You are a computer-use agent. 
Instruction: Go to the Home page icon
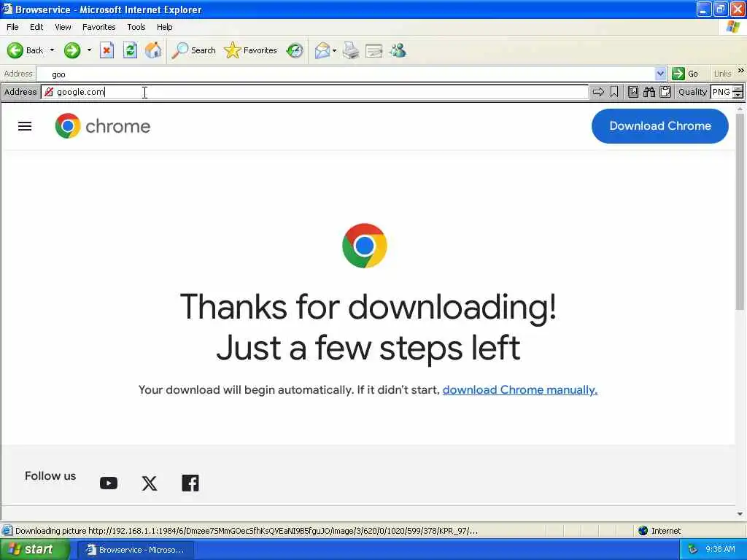pos(153,50)
